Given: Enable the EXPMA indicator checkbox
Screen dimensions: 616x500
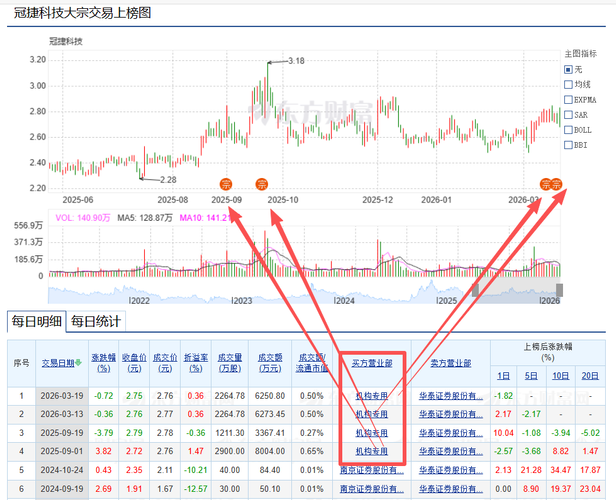Looking at the screenshot, I should tap(568, 99).
